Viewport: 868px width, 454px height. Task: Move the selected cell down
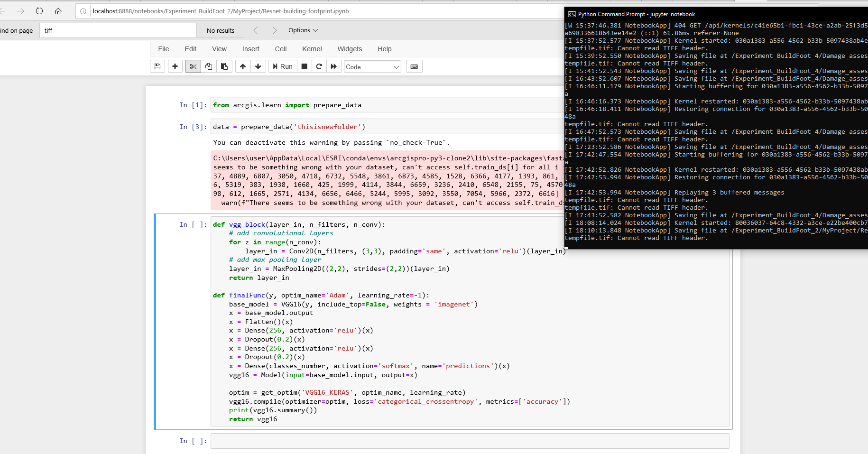(258, 66)
